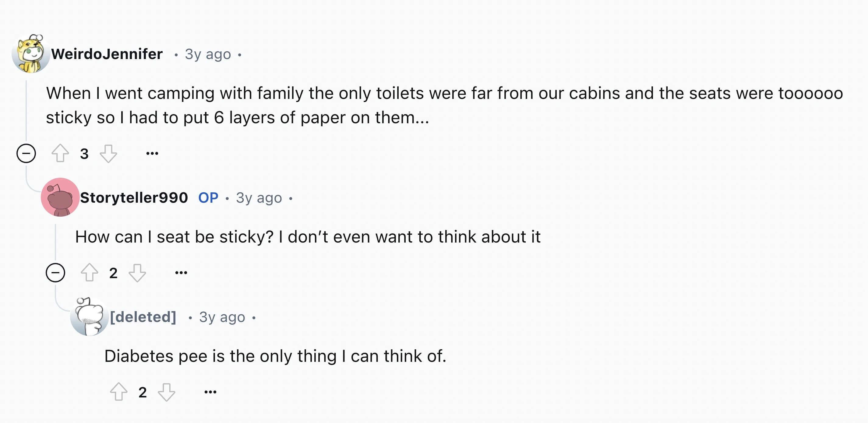Collapse Storyteller990's reply thread
868x423 pixels.
click(55, 272)
